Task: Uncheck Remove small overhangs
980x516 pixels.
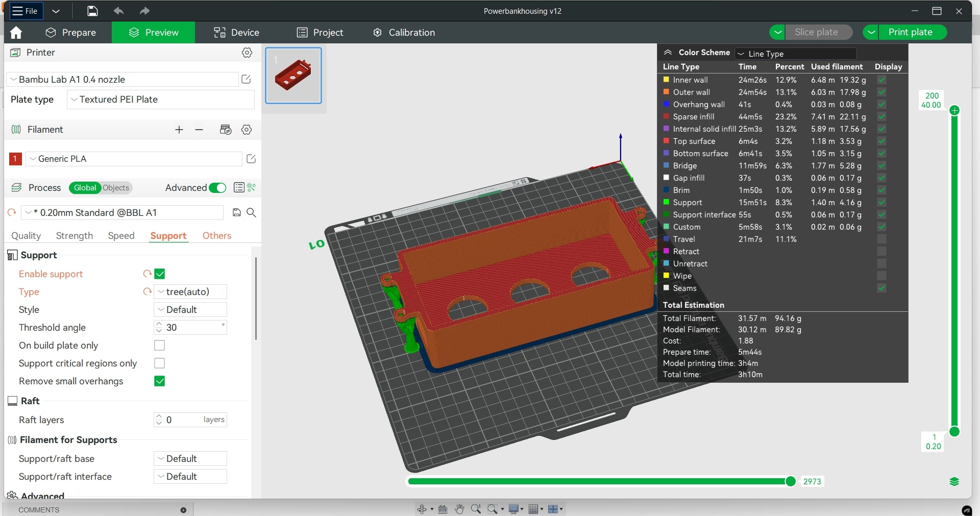Action: pyautogui.click(x=160, y=381)
